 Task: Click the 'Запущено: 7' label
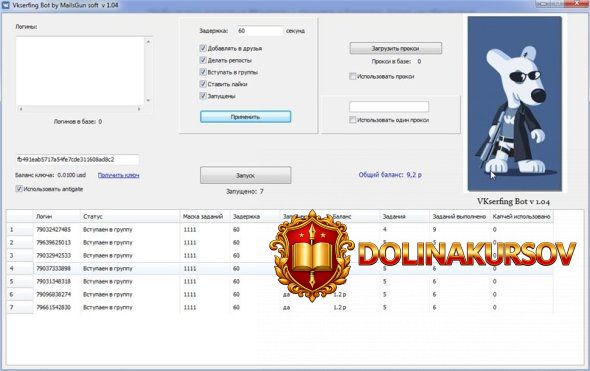(x=245, y=192)
